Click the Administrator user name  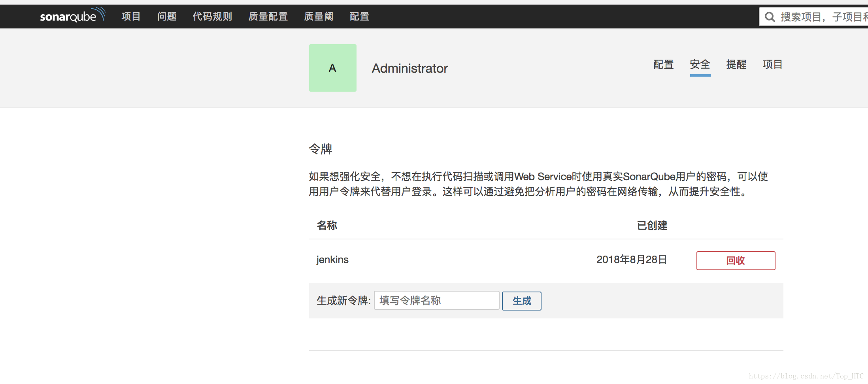point(410,68)
